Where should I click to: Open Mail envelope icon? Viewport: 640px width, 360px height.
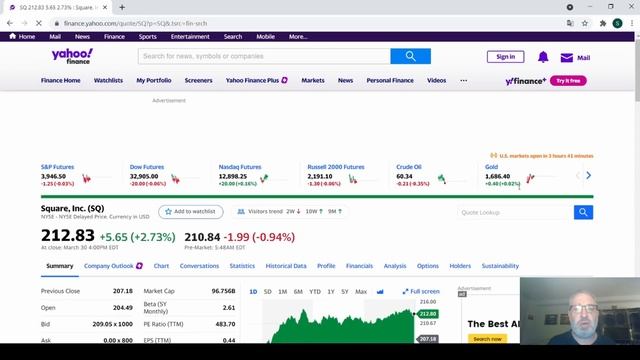click(x=567, y=58)
